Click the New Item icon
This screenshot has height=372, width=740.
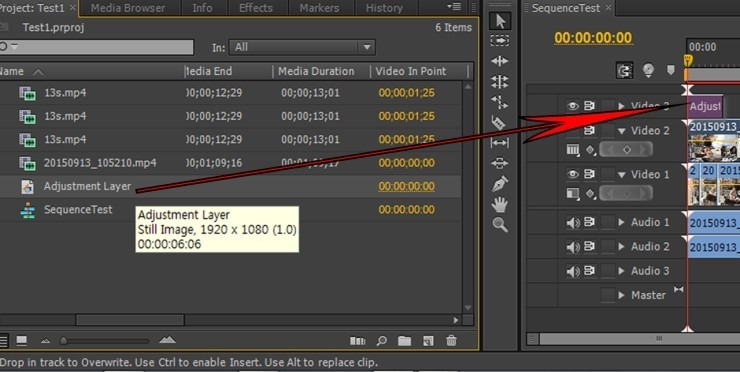point(428,340)
